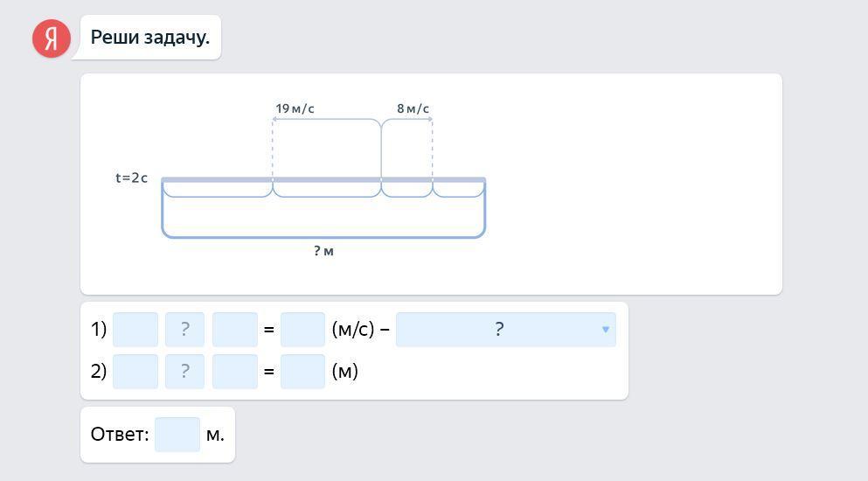Select the operator '?' box in step 2
The image size is (868, 481).
pyautogui.click(x=184, y=372)
